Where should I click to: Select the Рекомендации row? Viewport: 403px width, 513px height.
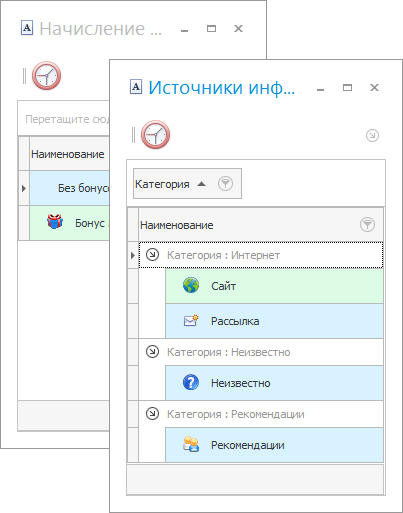274,445
